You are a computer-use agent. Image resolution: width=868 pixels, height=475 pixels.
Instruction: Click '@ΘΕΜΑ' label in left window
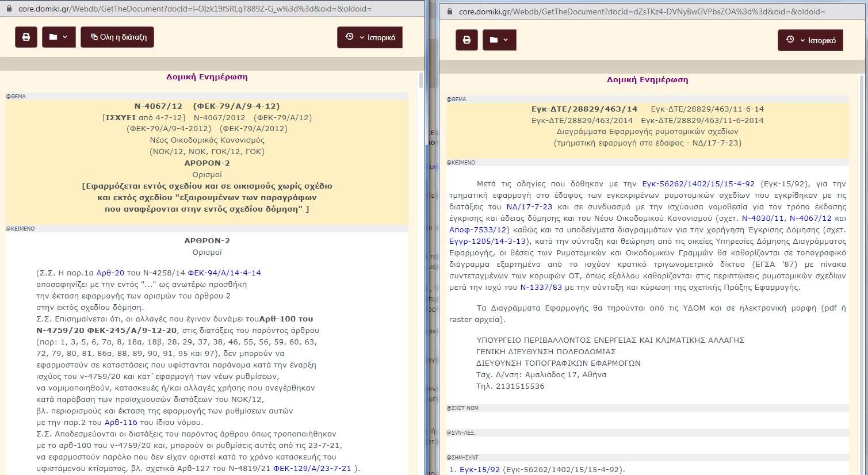[x=16, y=97]
